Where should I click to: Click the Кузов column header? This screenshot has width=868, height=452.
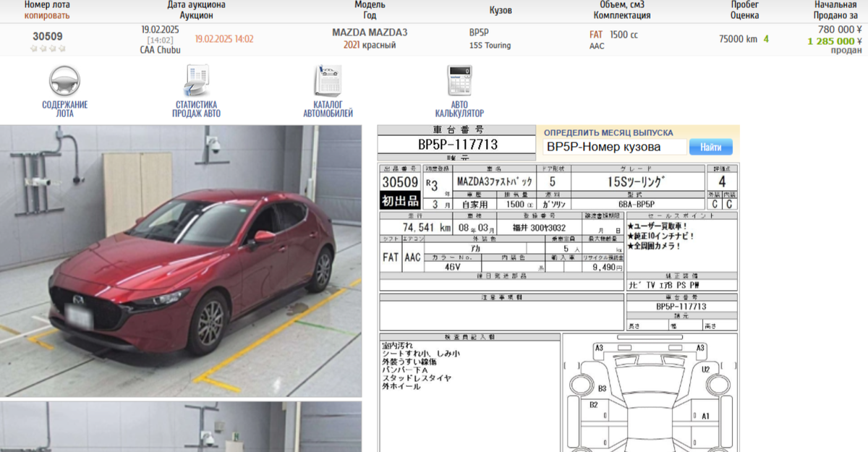[501, 10]
